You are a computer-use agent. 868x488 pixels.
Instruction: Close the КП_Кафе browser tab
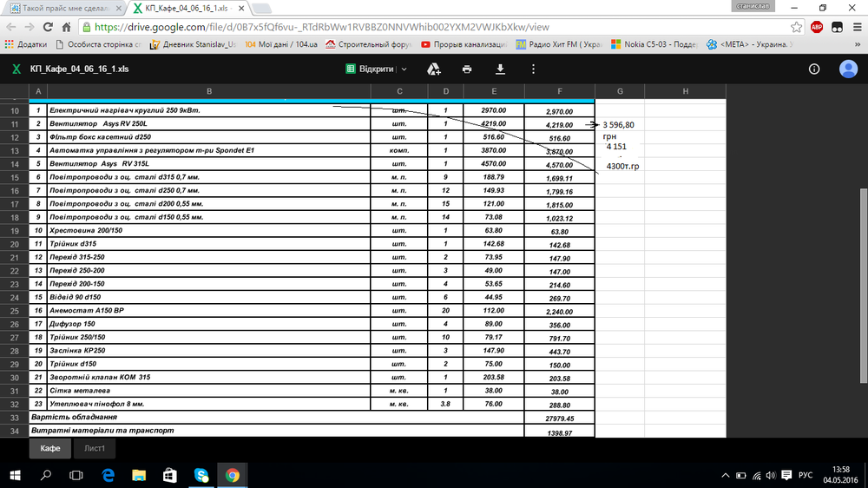coord(240,9)
